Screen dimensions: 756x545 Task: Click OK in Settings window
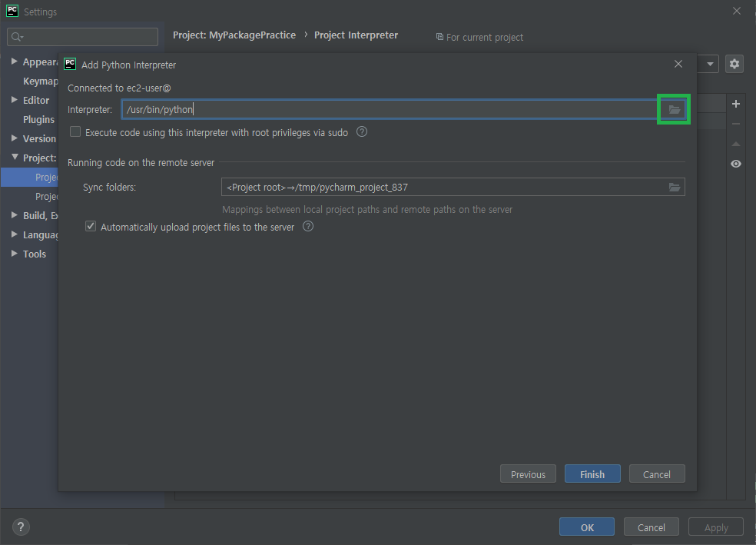point(587,527)
